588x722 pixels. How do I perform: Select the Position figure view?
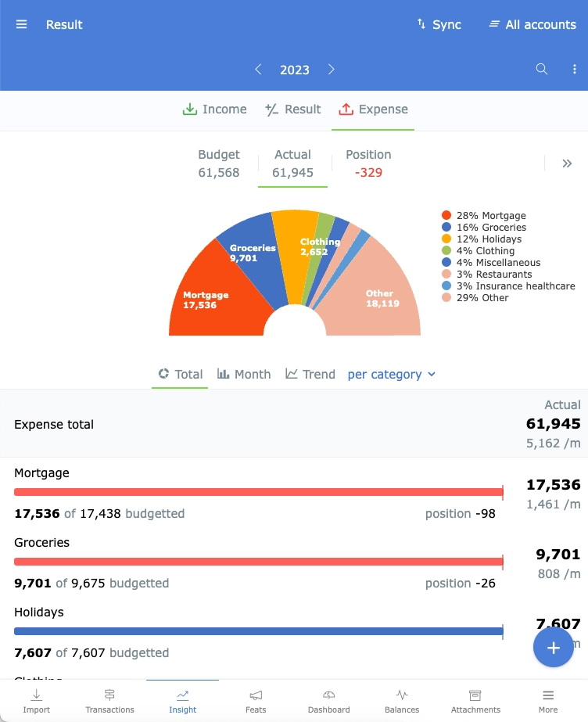click(368, 163)
